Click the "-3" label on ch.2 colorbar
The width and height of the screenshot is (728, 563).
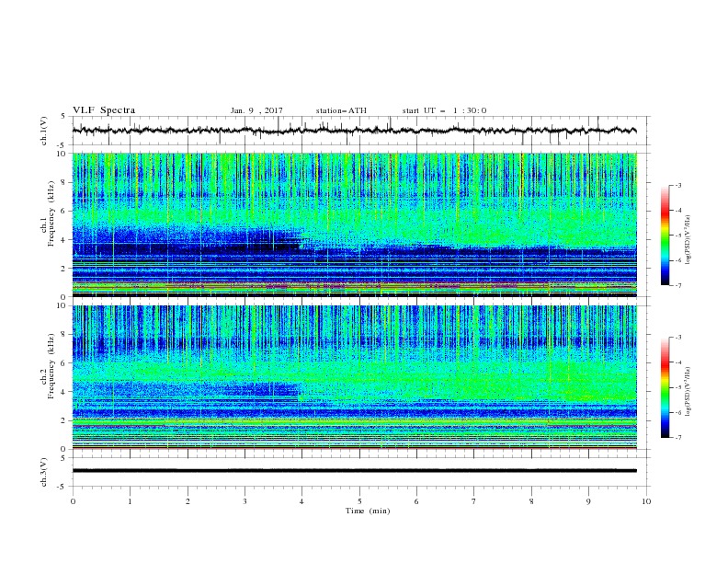(x=677, y=338)
